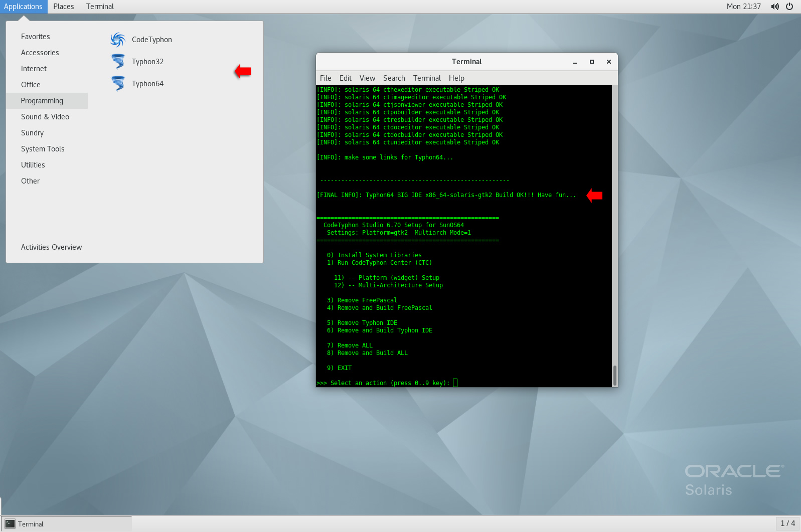Open the power menu icon

coord(789,7)
